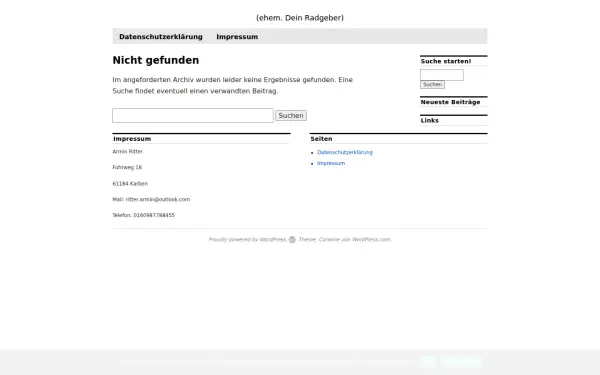Screen dimensions: 600x375
Task: Follow the Proudly powered by WordPress link
Action: 247,240
